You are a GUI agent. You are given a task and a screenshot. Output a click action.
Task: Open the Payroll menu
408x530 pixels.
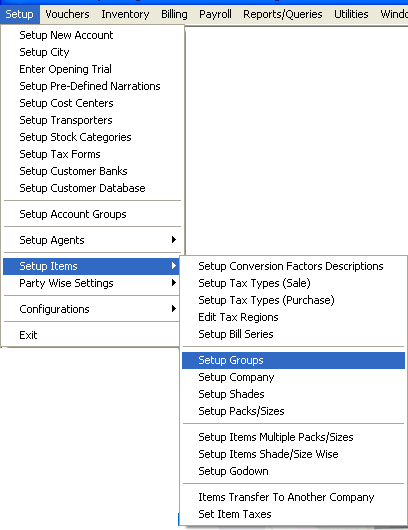tap(215, 15)
